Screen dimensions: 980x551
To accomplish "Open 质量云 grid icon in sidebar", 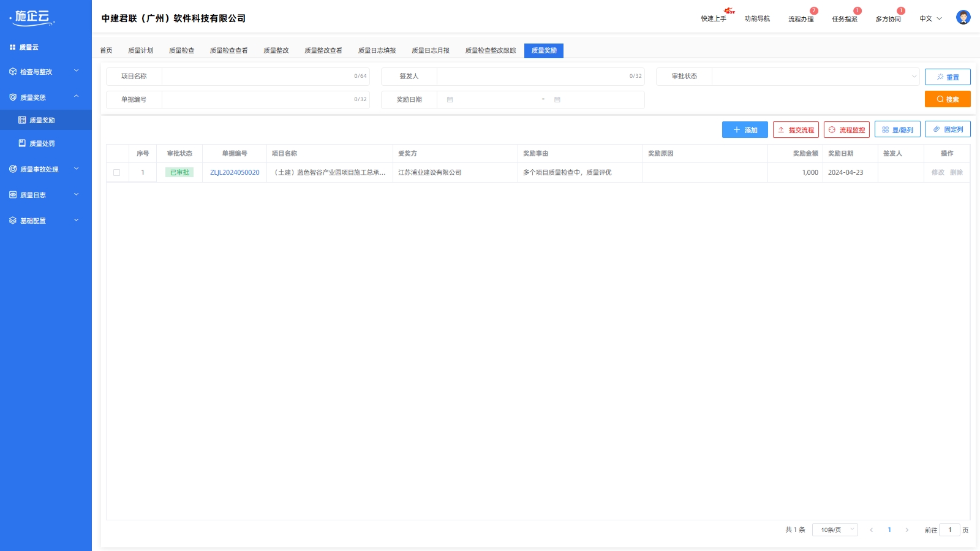I will [12, 47].
